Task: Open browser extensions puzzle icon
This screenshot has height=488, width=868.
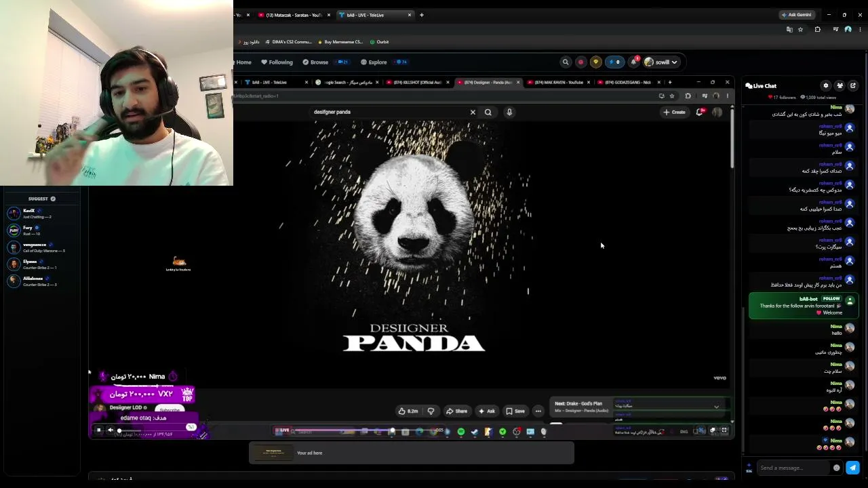Action: (x=817, y=30)
